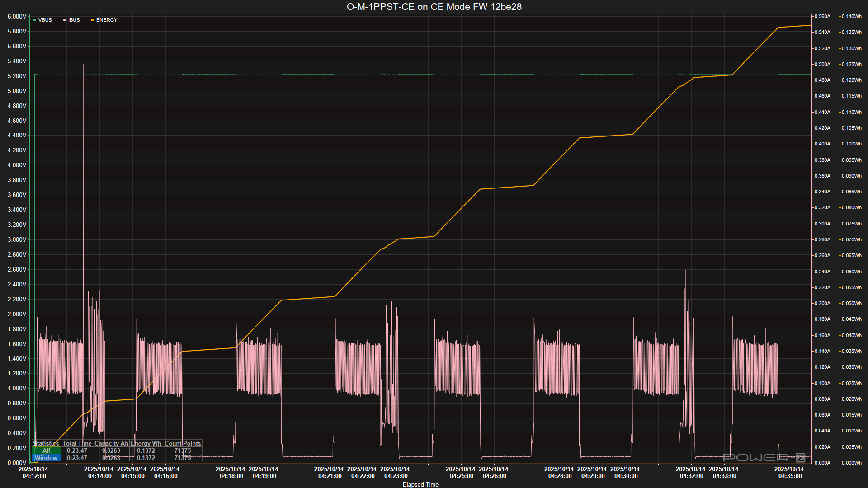Click the POWER-Z watermark logo
The height and width of the screenshot is (488, 868).
click(x=764, y=457)
